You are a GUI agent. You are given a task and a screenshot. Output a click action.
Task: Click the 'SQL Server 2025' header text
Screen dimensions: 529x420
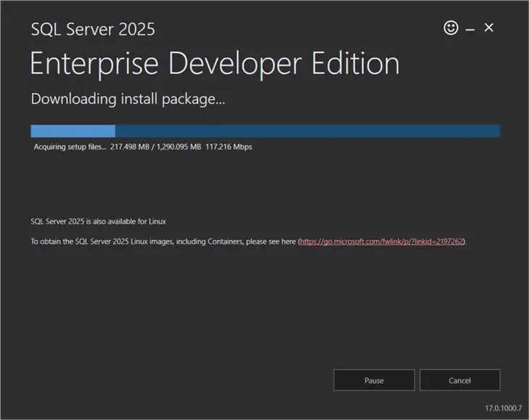93,29
